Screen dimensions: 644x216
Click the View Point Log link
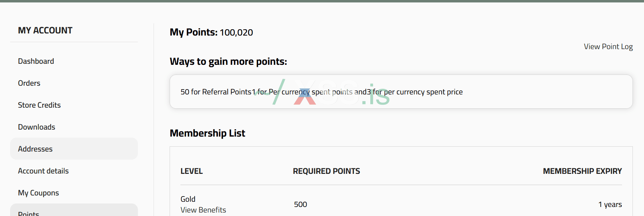pyautogui.click(x=608, y=47)
